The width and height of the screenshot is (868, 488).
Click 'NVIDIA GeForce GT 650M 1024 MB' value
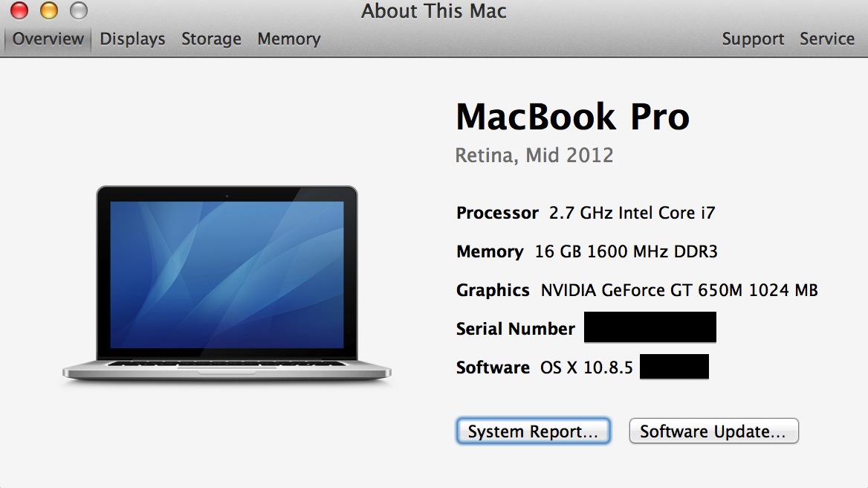[679, 290]
